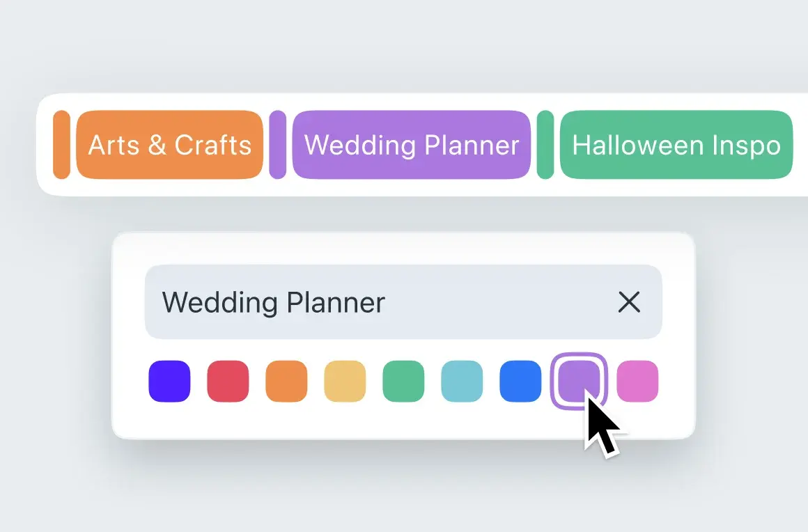This screenshot has width=808, height=532.
Task: Clear the Wedding Planner name field
Action: click(629, 302)
